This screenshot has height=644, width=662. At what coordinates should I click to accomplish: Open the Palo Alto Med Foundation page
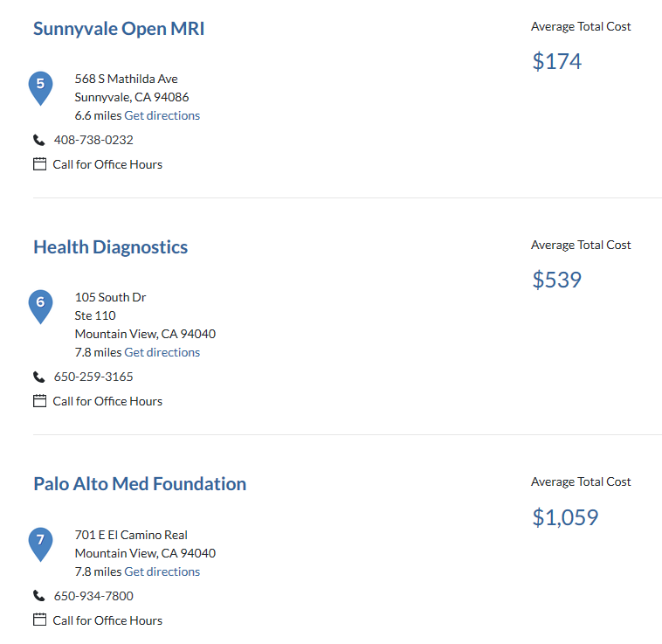coord(140,484)
